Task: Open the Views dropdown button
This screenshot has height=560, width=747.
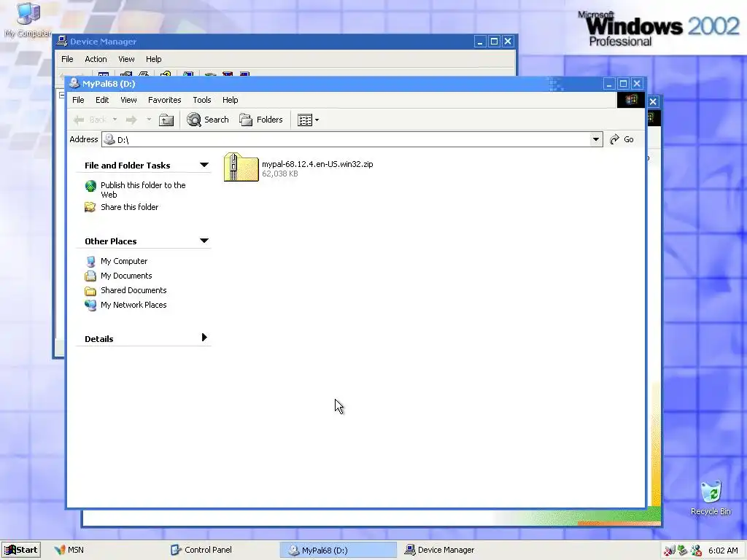Action: click(308, 120)
